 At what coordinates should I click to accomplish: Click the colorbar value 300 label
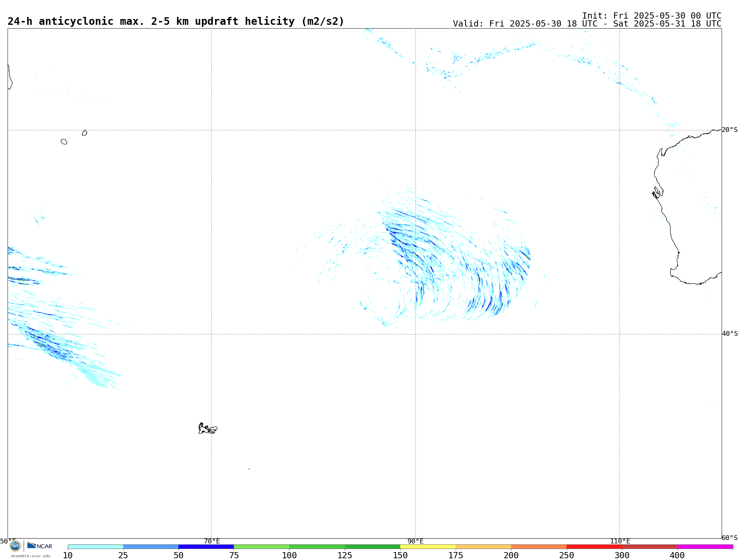click(x=622, y=556)
